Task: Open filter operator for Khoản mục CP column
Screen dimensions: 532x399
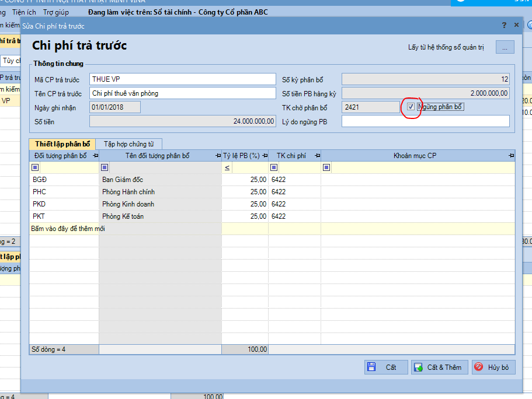Action: 326,167
